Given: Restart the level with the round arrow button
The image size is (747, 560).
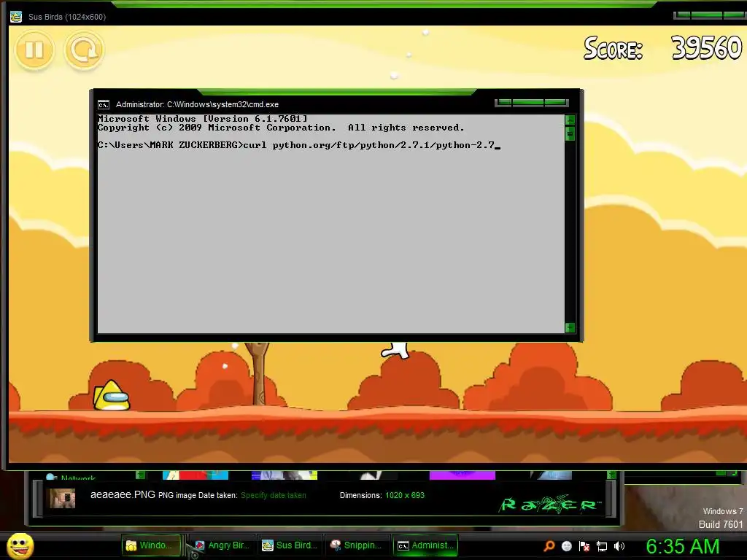Looking at the screenshot, I should [x=84, y=50].
